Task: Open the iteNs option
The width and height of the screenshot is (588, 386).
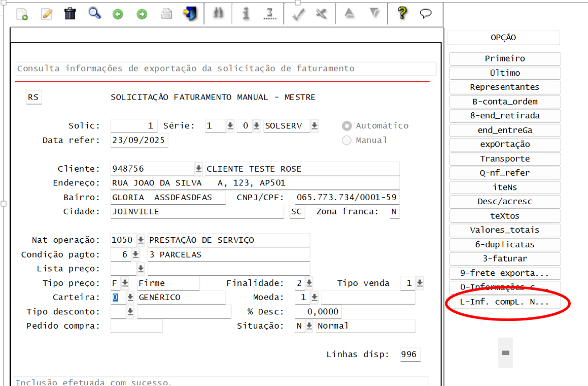Action: click(505, 187)
